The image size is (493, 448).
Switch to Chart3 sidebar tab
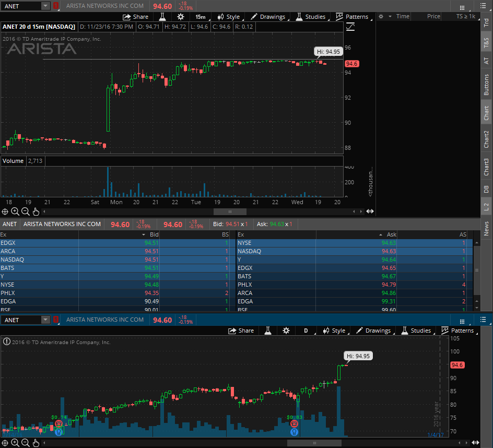click(486, 167)
